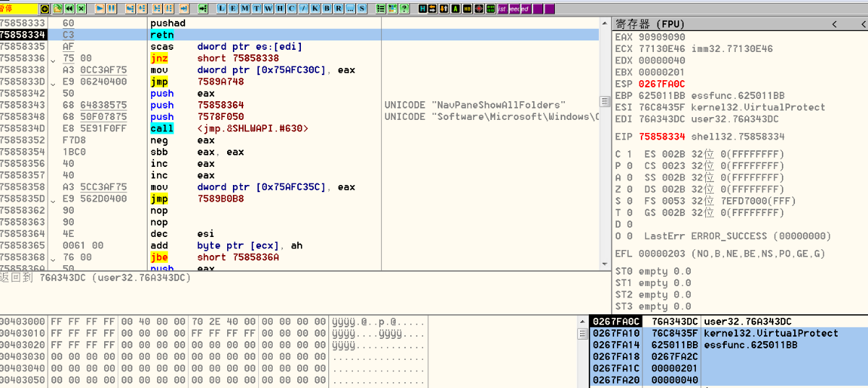Select jmp 7589A748 instruction
The image size is (868, 388).
point(299,82)
